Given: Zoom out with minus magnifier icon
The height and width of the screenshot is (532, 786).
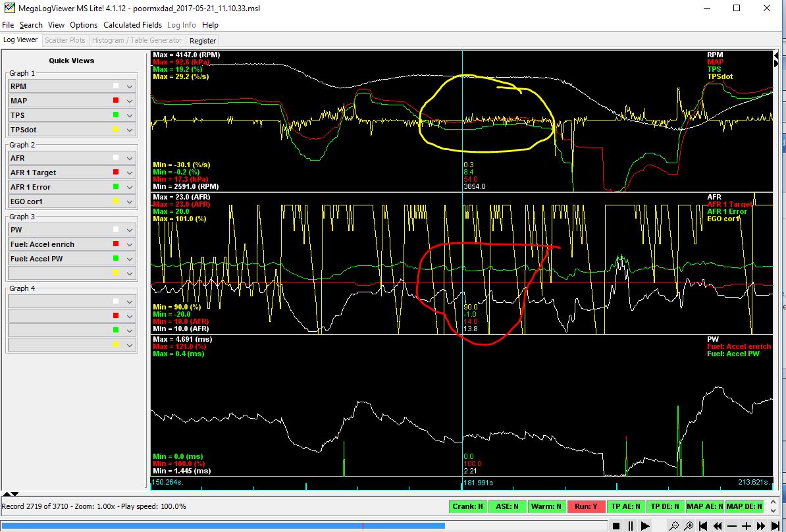Looking at the screenshot, I should coord(675,525).
